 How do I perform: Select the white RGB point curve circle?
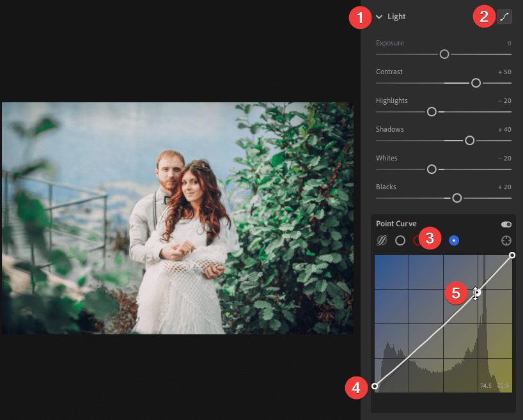point(400,240)
